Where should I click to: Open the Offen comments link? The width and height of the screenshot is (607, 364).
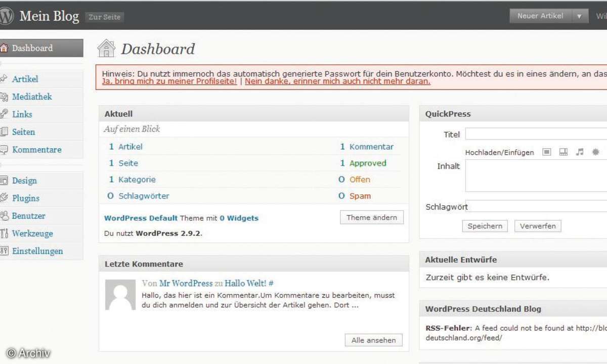tap(360, 179)
